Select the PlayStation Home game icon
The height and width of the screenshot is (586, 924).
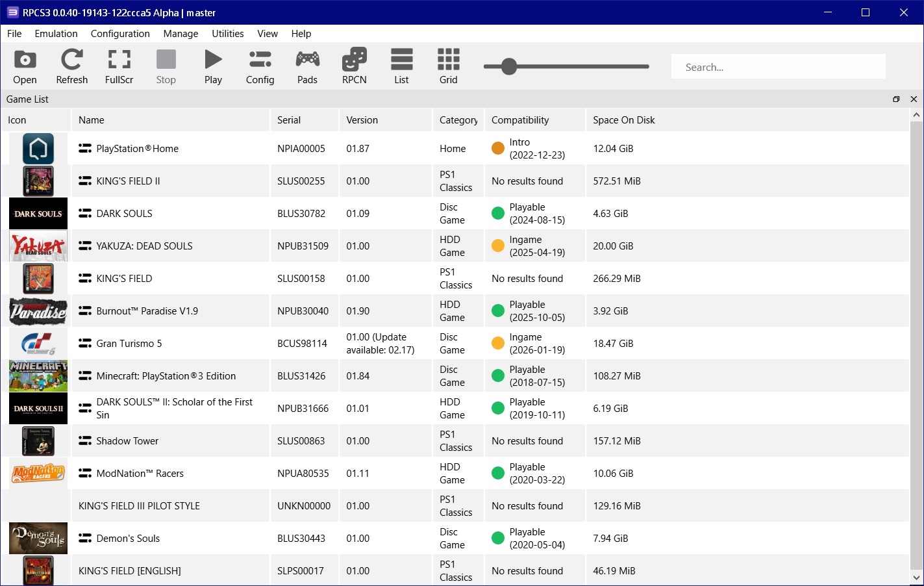(x=38, y=149)
